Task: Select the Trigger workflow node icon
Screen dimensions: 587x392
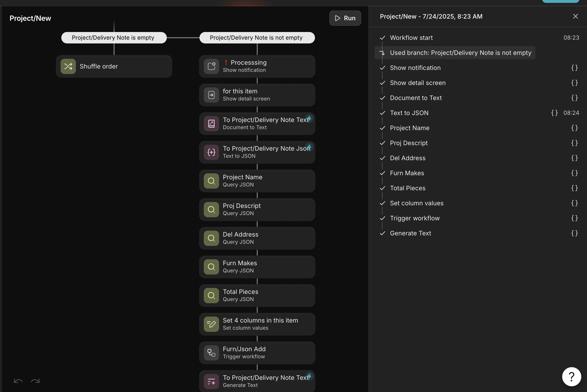Action: click(x=211, y=353)
